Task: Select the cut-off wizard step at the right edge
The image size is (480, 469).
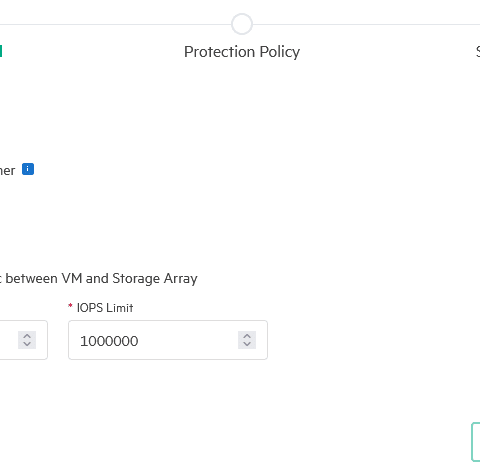Action: click(x=478, y=52)
